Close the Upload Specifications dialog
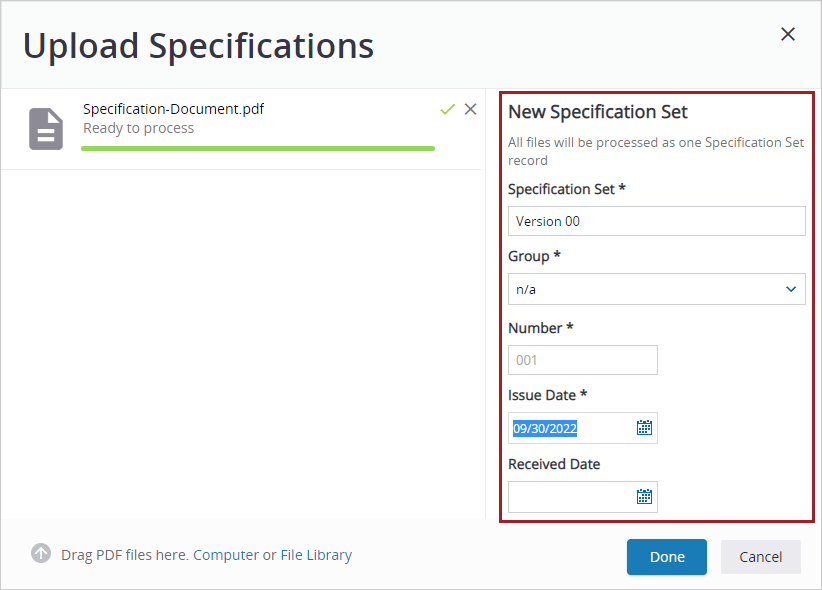The width and height of the screenshot is (822, 590). click(x=787, y=33)
